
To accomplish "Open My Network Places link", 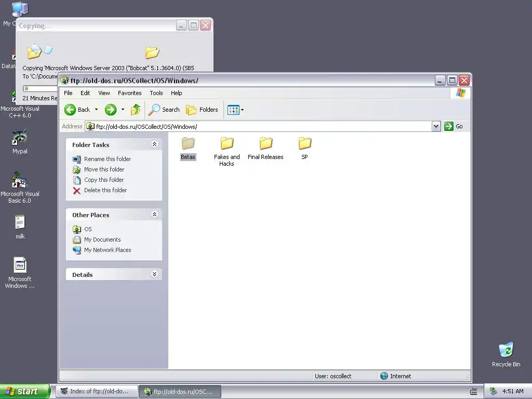I will point(102,250).
